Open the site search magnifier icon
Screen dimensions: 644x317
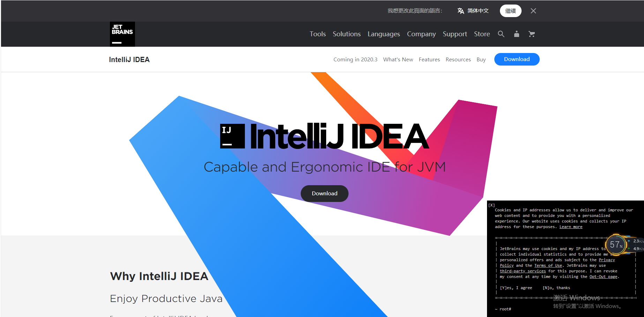pos(501,34)
